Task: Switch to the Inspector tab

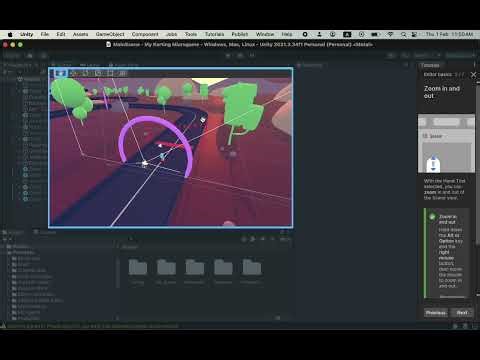Action: point(310,65)
